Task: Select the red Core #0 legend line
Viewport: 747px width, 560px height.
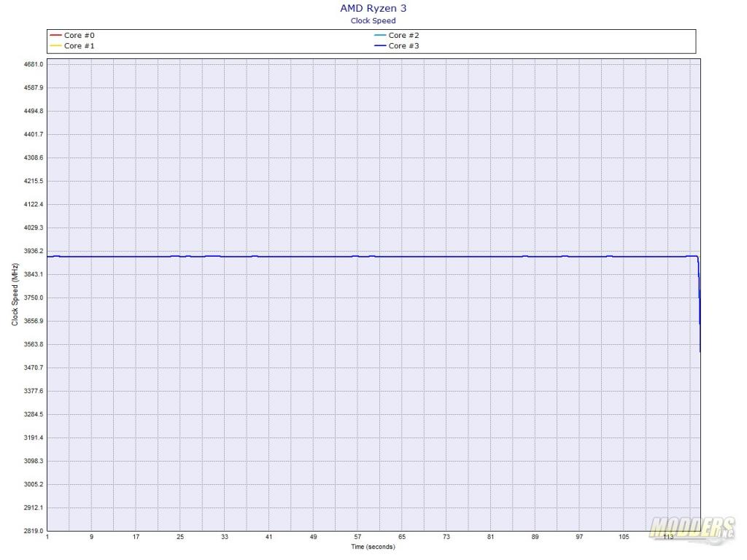Action: (55, 35)
